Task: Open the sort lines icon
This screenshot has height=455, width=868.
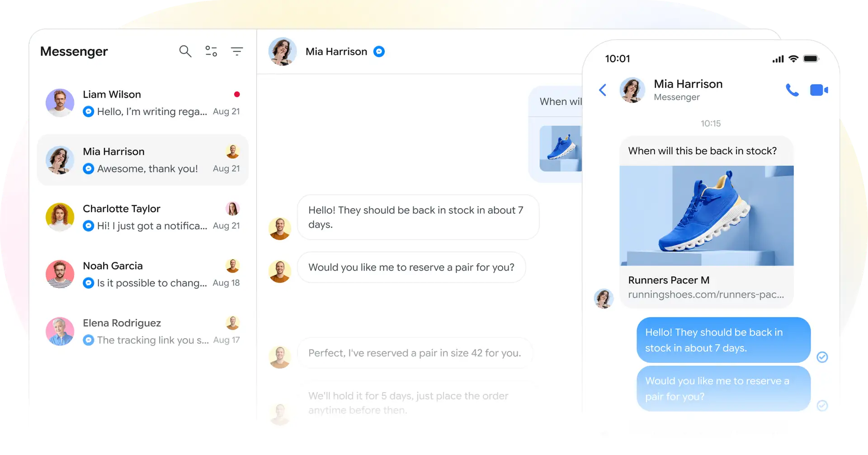Action: (x=237, y=51)
